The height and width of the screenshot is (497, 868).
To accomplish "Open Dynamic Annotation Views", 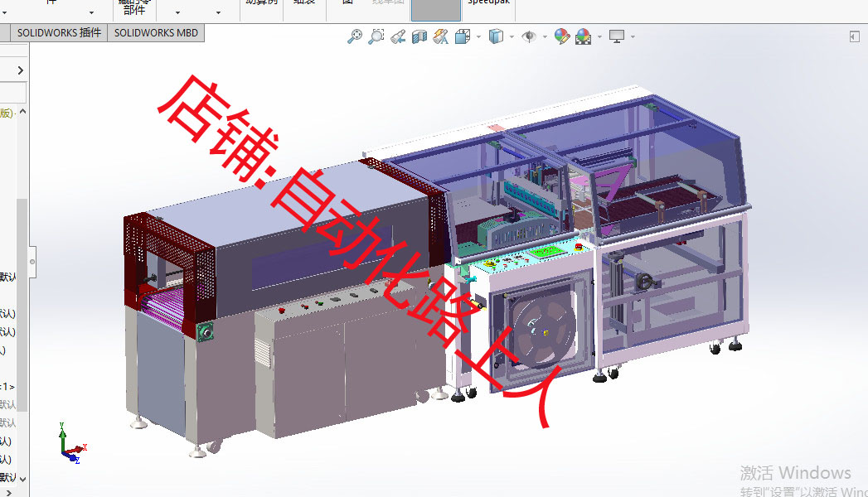I will point(441,36).
